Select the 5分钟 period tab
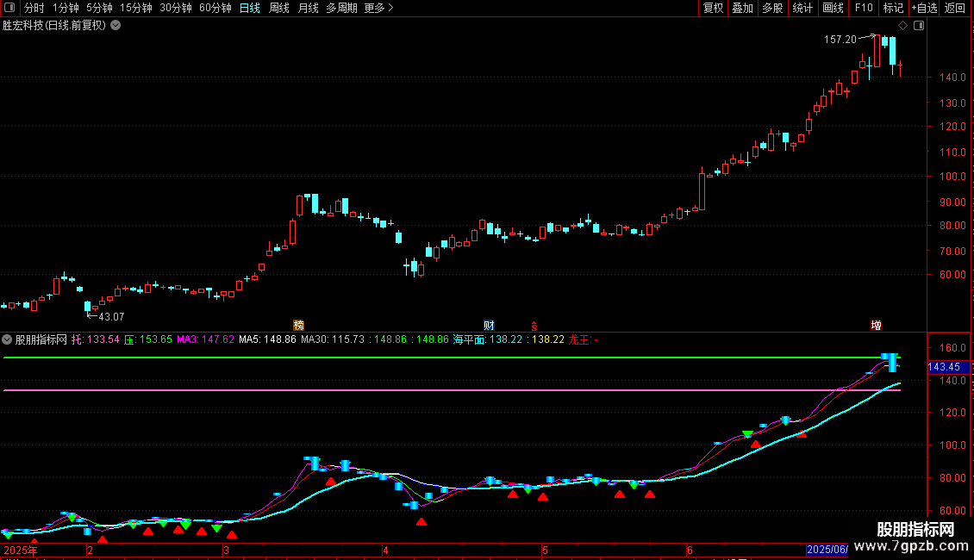Image resolution: width=974 pixels, height=560 pixels. [99, 8]
